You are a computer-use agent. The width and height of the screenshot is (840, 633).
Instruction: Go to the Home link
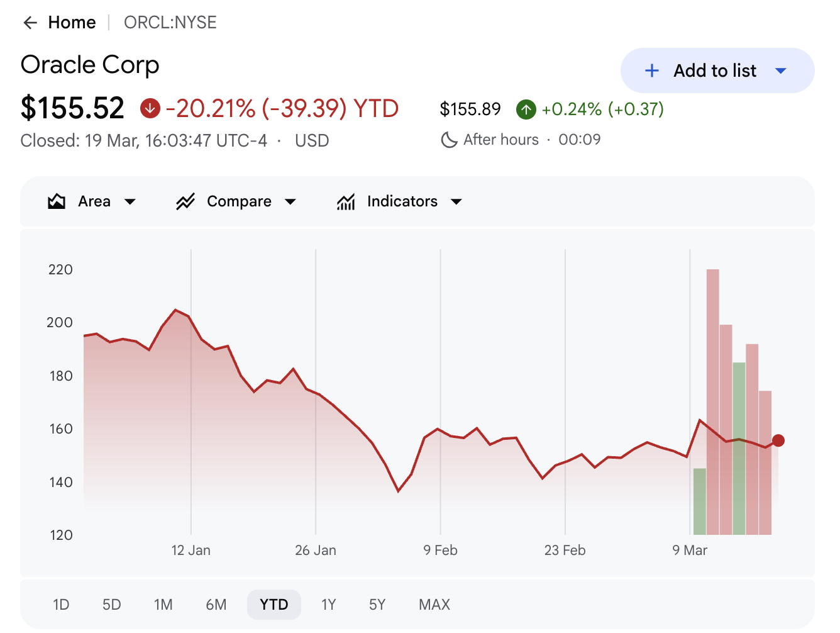(x=72, y=23)
